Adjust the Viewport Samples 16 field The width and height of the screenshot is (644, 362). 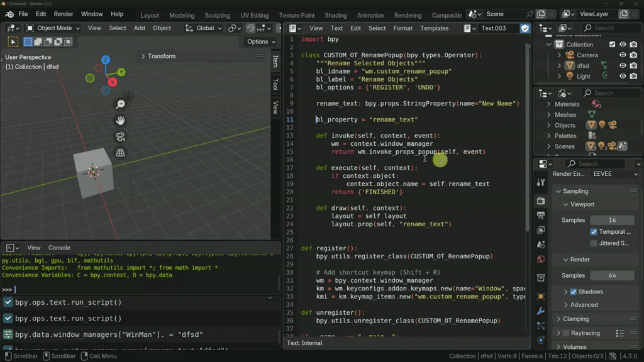tap(612, 220)
